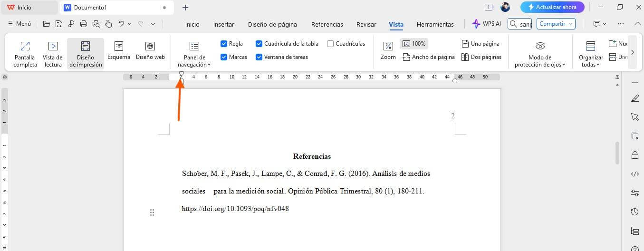Image resolution: width=644 pixels, height=251 pixels.
Task: Click the Save icon in quick toolbar
Action: click(58, 24)
